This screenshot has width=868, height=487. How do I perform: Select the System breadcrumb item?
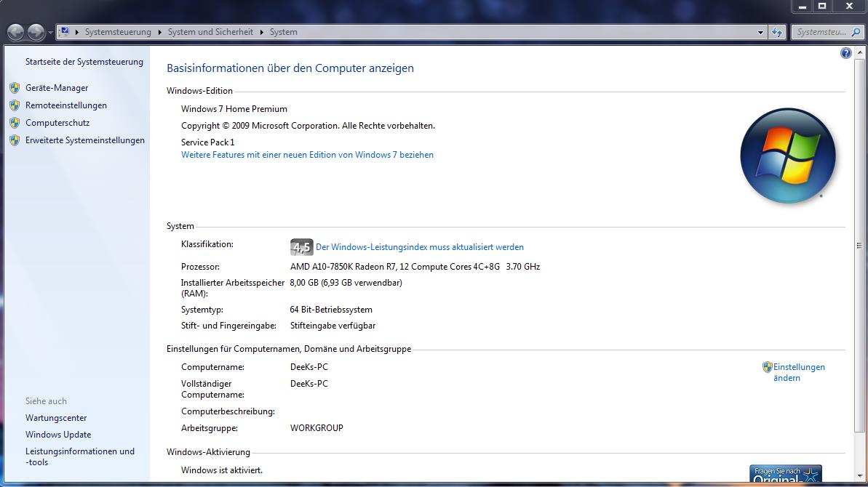pos(284,32)
